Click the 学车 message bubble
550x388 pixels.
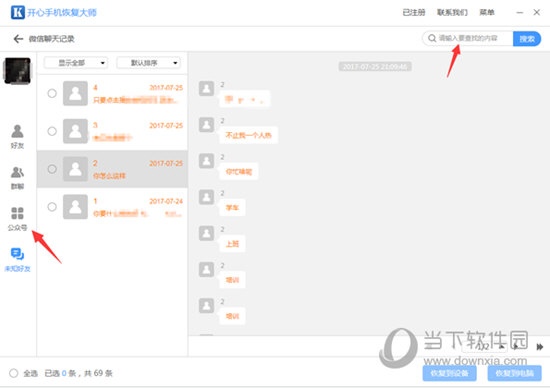[232, 208]
